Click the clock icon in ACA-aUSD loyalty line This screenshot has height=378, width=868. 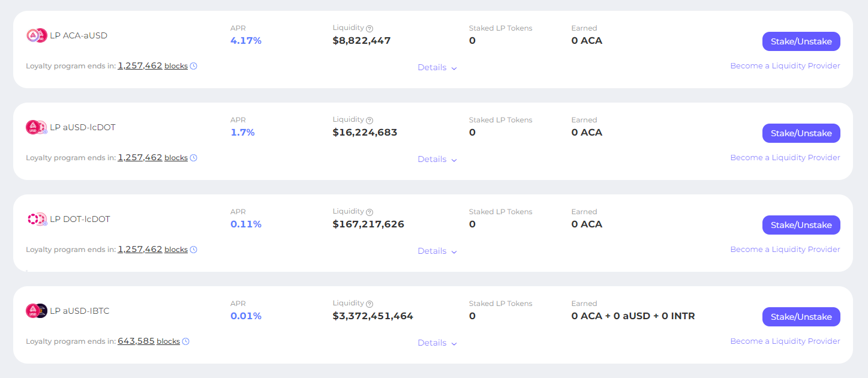(x=194, y=66)
